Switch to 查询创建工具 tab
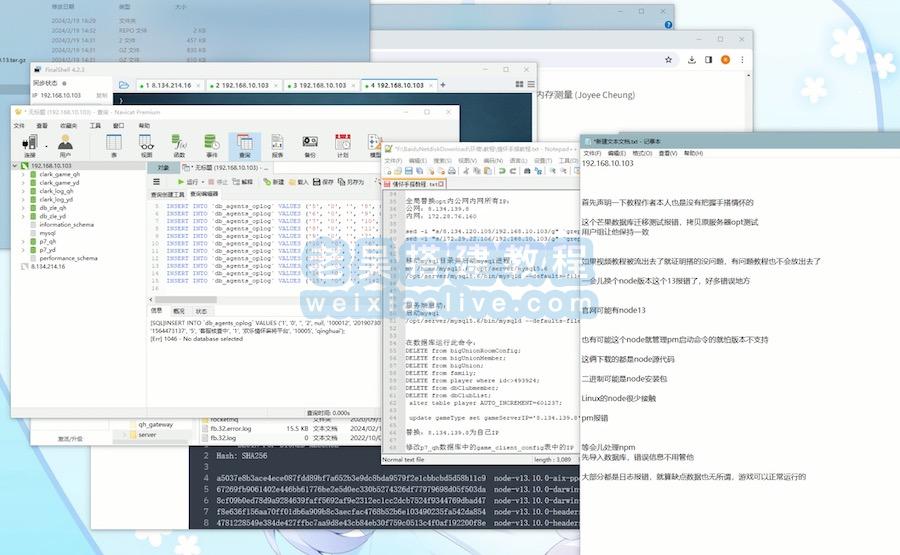 pyautogui.click(x=168, y=195)
